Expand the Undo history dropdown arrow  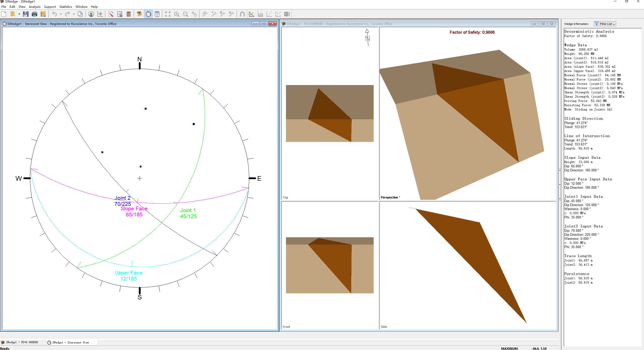[x=61, y=14]
